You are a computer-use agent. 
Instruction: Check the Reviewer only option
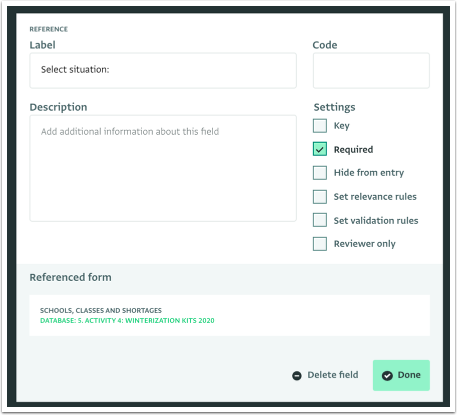320,244
